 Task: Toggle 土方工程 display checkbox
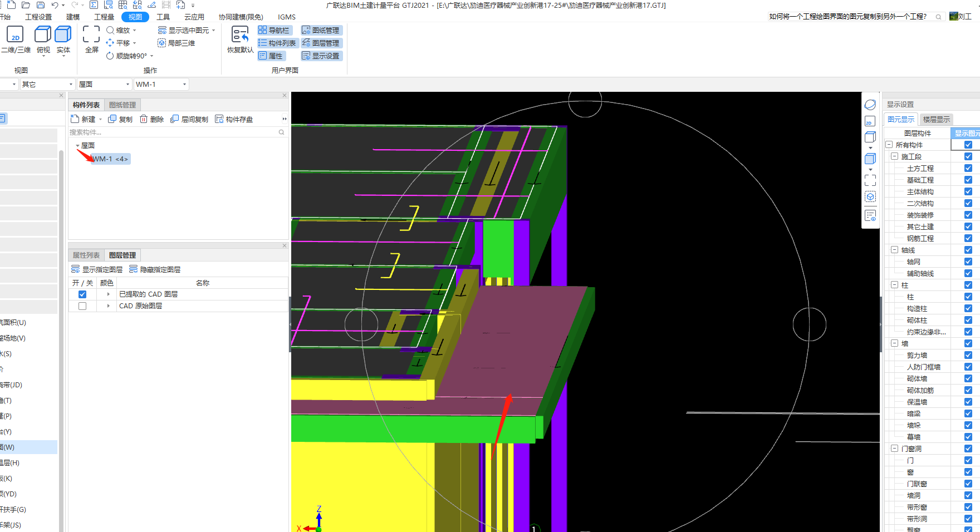pos(968,168)
